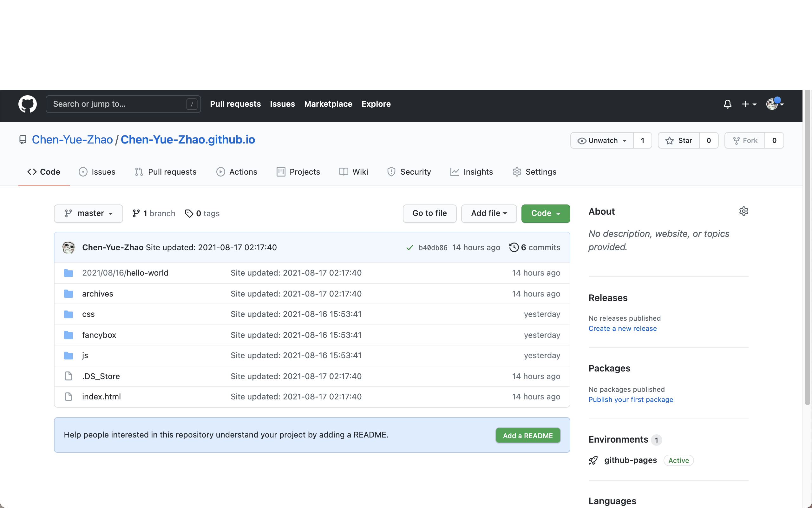Screen dimensions: 812x508
Task: Expand the Add file dropdown
Action: click(x=489, y=213)
